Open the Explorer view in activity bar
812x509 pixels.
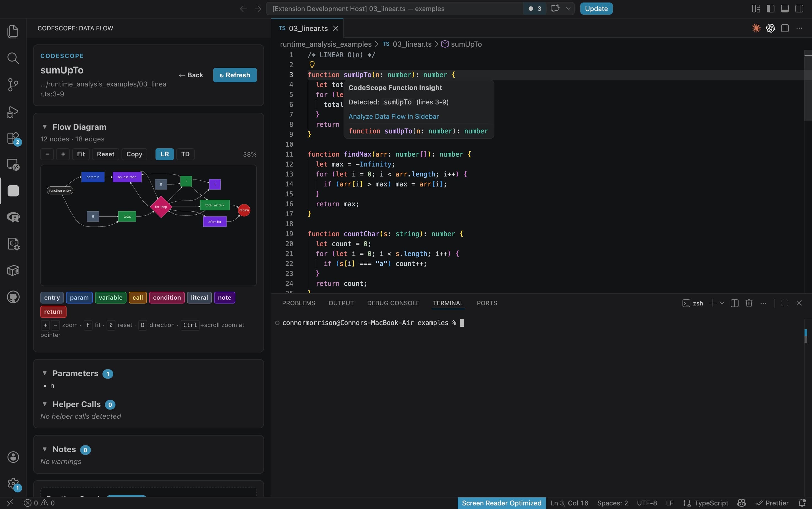(13, 32)
